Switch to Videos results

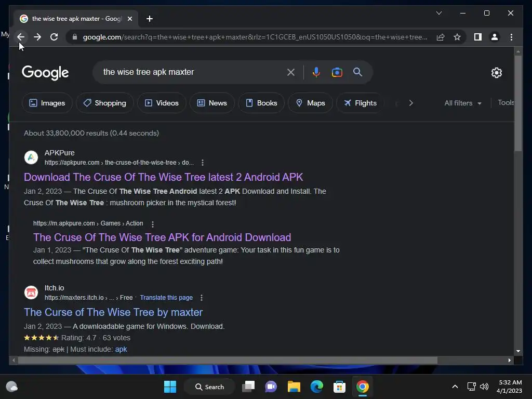[x=162, y=103]
